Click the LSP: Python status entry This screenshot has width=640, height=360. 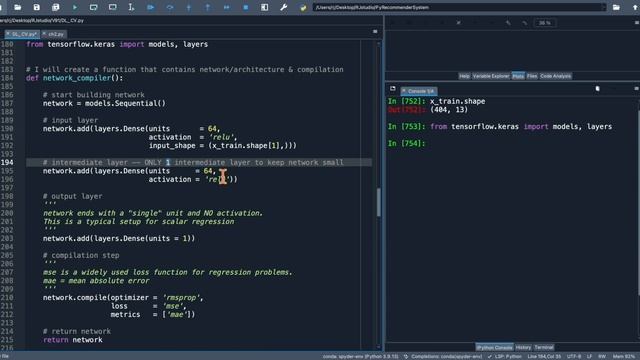[504, 356]
